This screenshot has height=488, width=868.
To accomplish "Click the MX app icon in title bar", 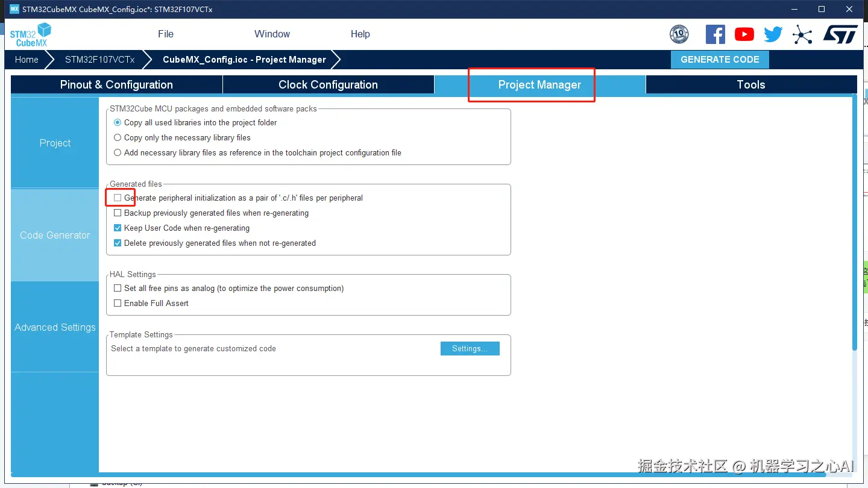I will tap(14, 9).
